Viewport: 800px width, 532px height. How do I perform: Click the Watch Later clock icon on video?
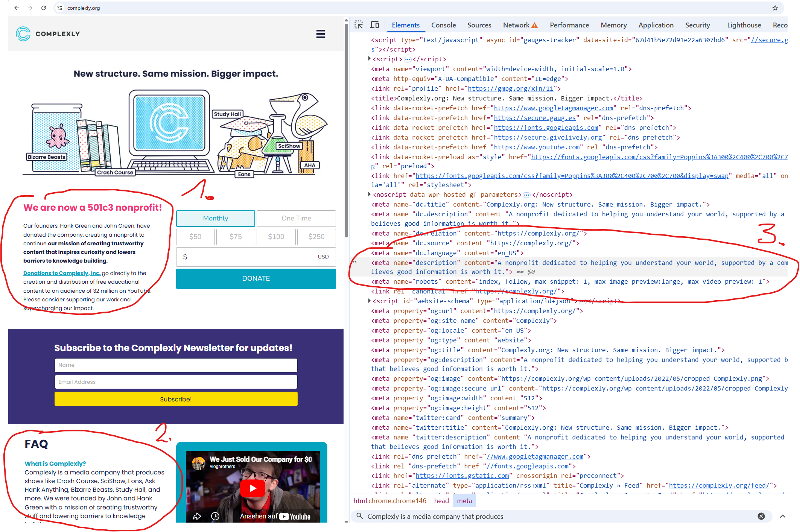215,516
